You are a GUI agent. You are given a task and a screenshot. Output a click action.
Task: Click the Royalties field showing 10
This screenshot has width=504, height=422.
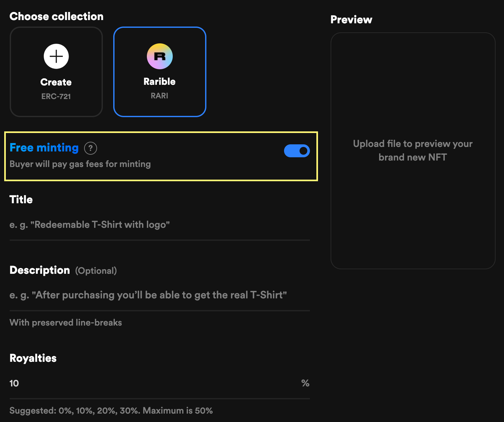[152, 383]
